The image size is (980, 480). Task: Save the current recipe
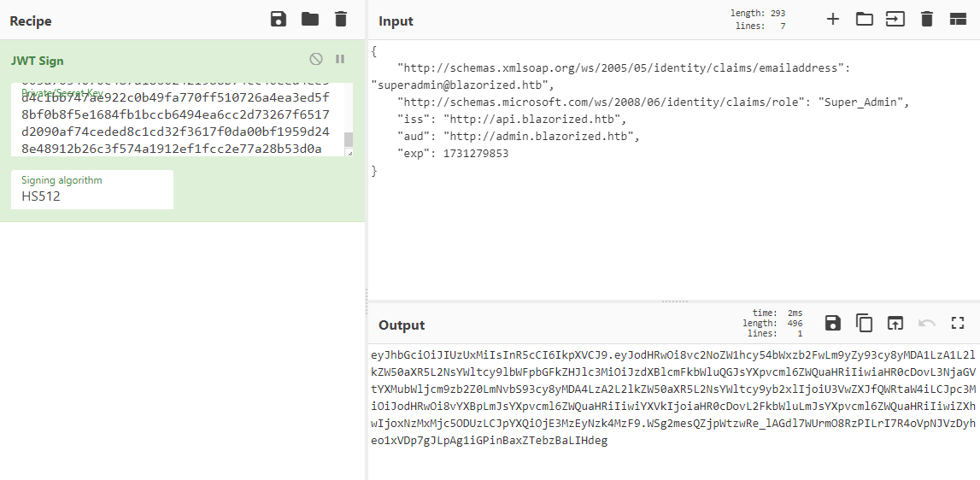coord(279,20)
